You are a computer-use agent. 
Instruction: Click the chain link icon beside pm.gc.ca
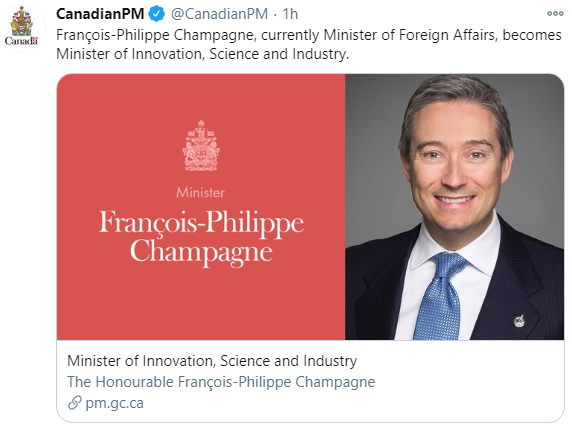[75, 403]
